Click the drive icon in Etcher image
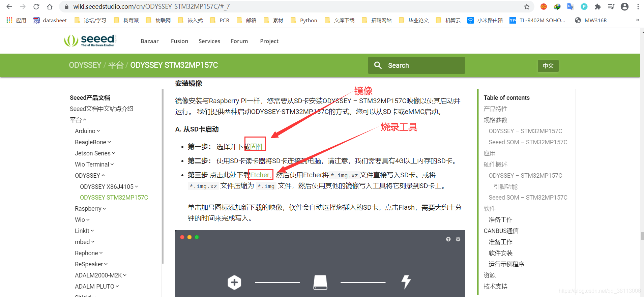The image size is (644, 297). (320, 282)
